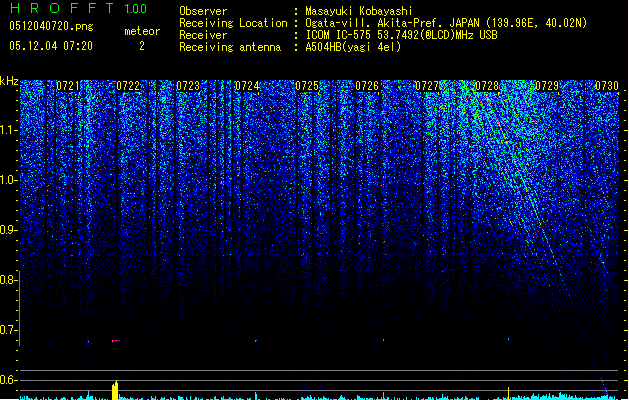Click the 0.7 kHz axis label

click(x=9, y=330)
